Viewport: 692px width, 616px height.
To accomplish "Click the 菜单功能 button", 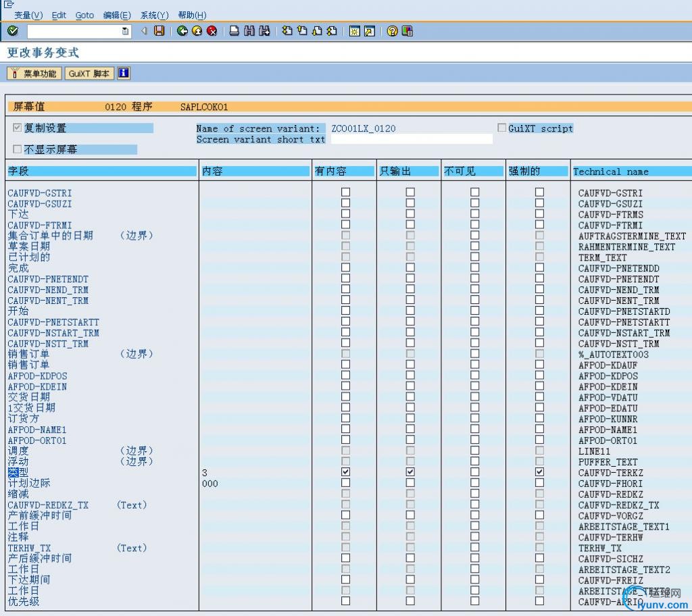I will coord(34,73).
